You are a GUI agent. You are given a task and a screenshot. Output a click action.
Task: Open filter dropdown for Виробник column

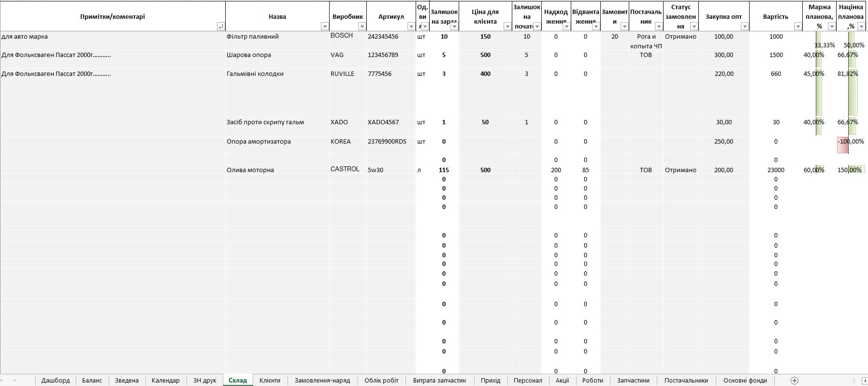362,27
